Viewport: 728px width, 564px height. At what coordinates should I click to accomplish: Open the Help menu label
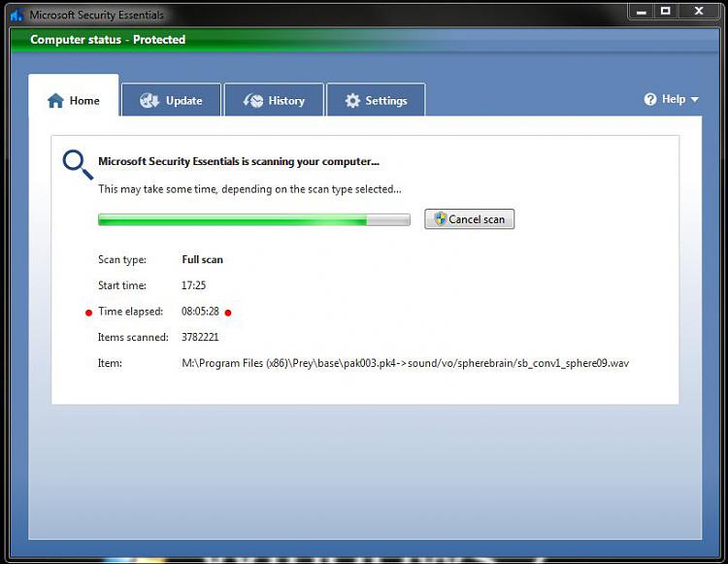pyautogui.click(x=674, y=99)
